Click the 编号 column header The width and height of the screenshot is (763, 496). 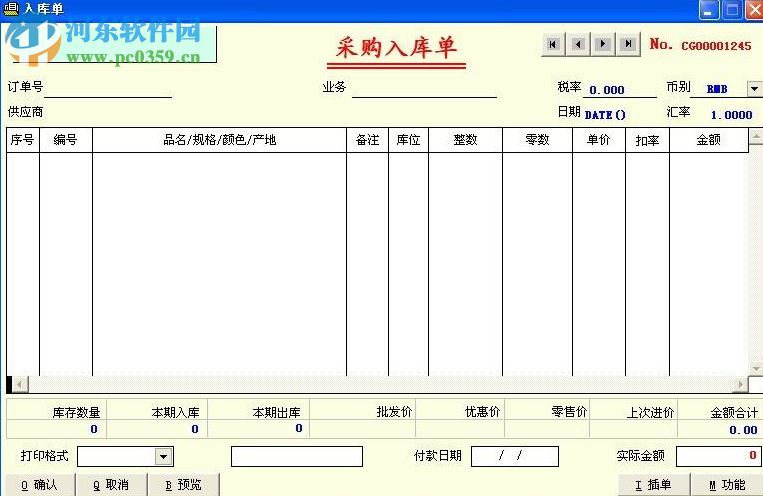pos(66,140)
